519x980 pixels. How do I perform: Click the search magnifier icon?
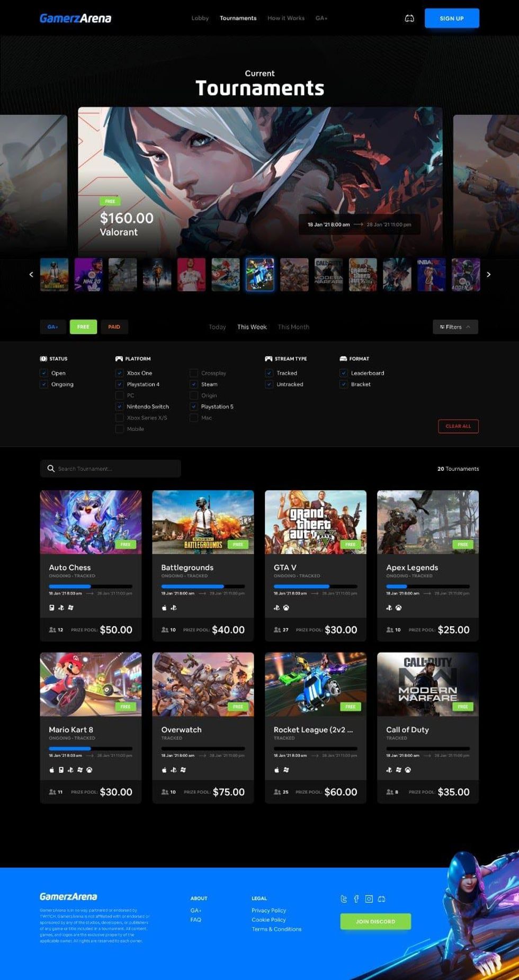51,469
